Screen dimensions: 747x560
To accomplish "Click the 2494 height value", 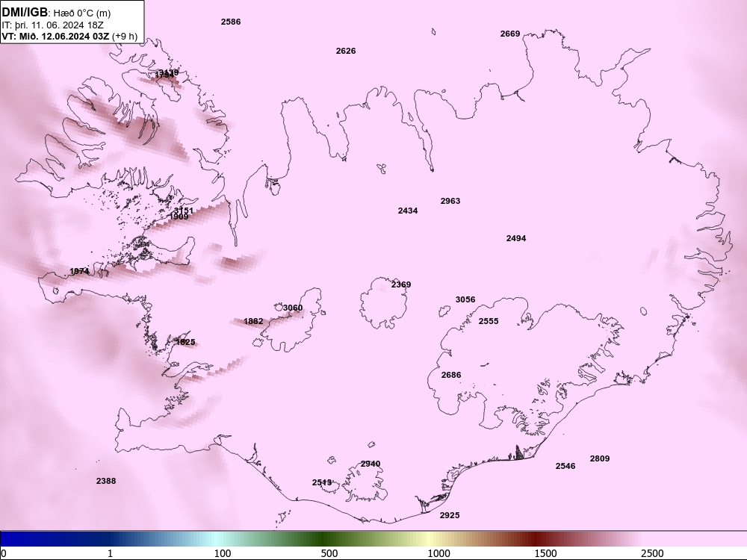I will point(516,238).
